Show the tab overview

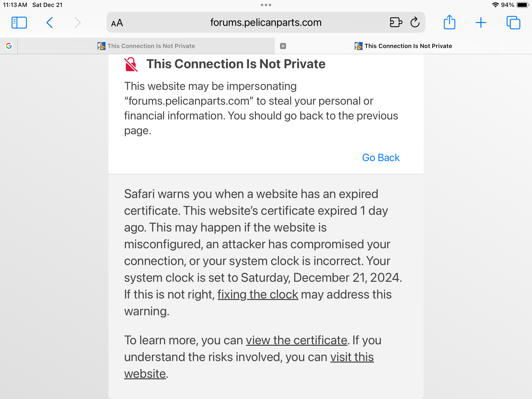513,23
